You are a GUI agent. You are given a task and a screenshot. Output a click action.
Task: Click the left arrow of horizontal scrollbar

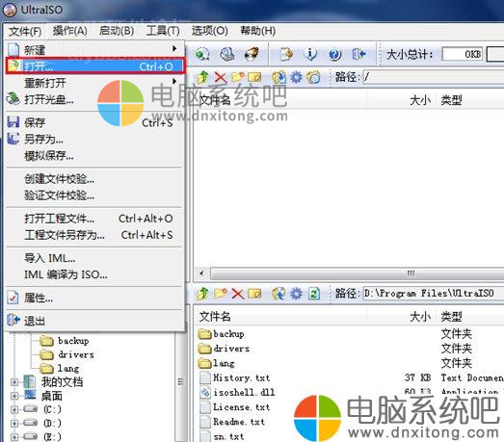201,274
